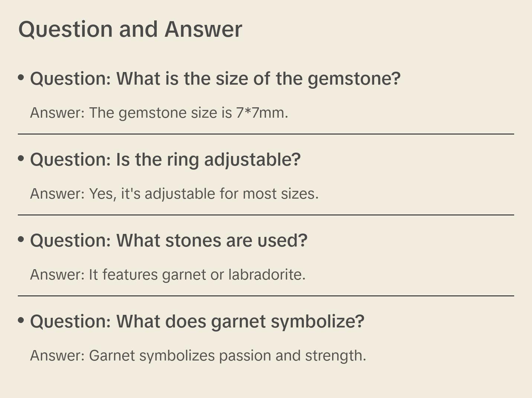Click the word "labradorite" in the stones answer
Screen dimensions: 532x398
coord(266,275)
